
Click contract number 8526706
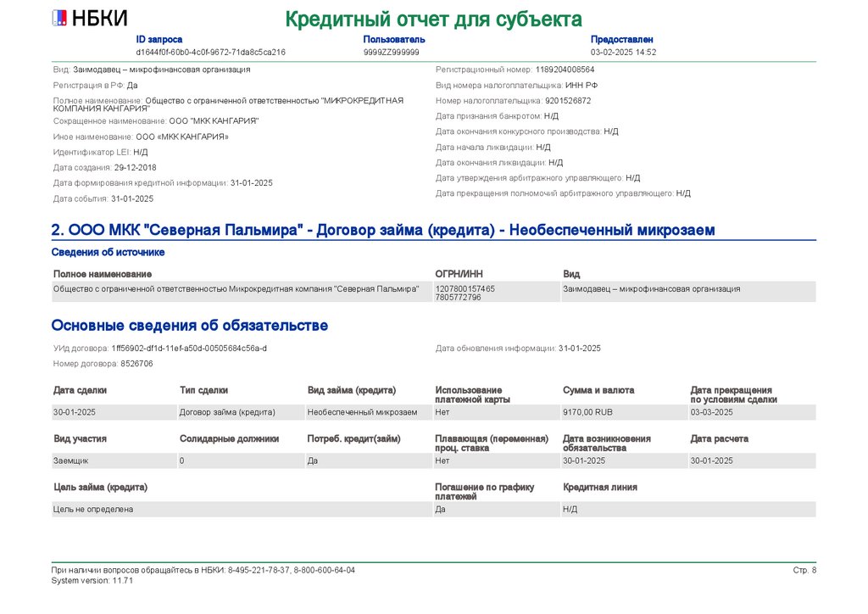click(136, 364)
